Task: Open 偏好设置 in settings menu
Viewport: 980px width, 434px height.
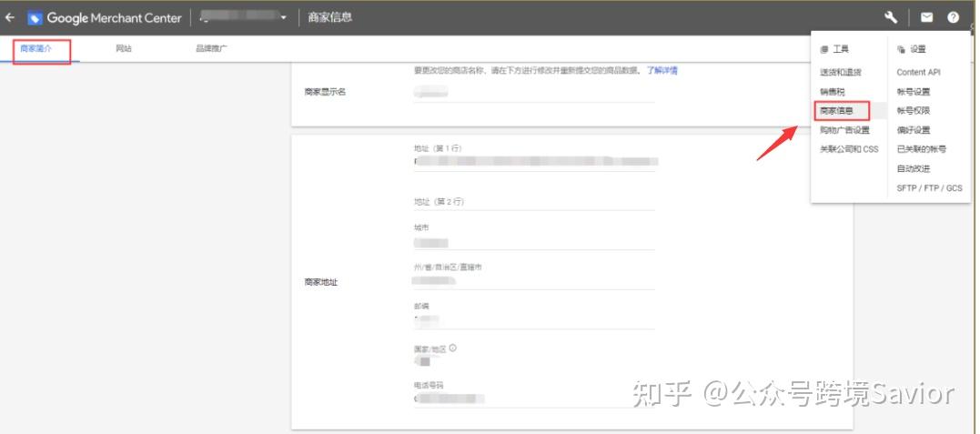Action: pos(914,130)
